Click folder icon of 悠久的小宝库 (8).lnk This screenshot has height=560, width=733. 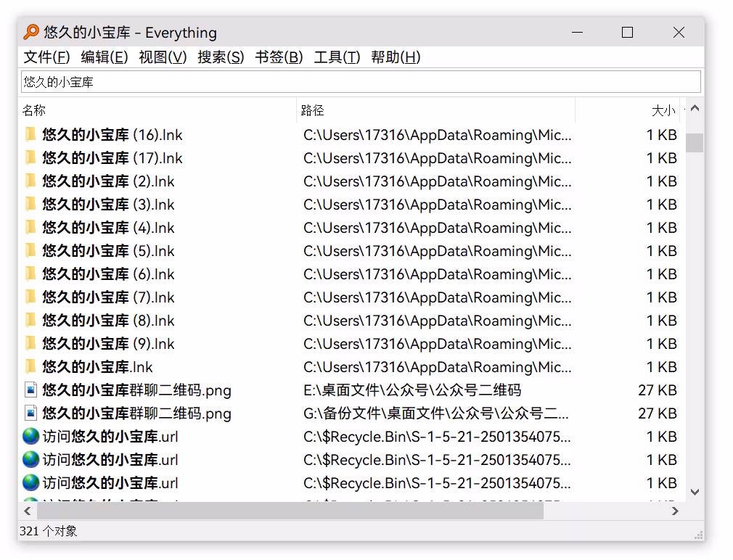coord(30,321)
